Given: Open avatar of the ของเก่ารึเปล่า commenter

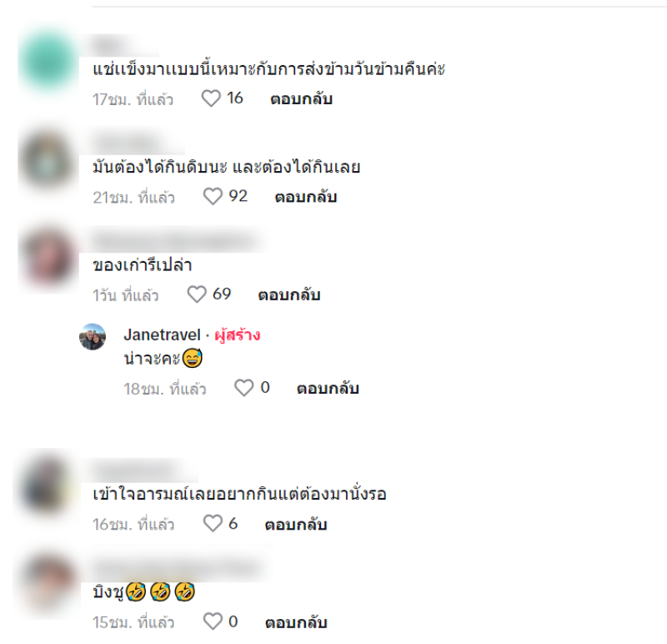Looking at the screenshot, I should coord(48,258).
